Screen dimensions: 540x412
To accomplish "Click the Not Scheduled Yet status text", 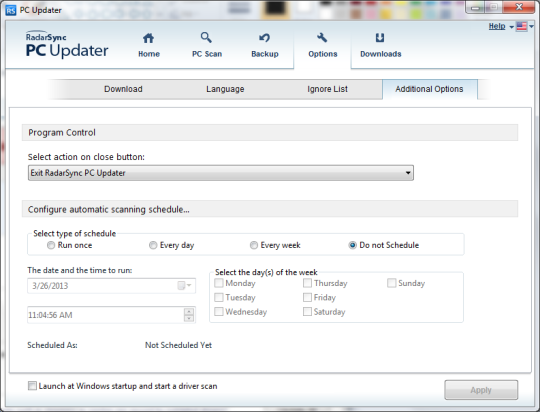I will 178,345.
